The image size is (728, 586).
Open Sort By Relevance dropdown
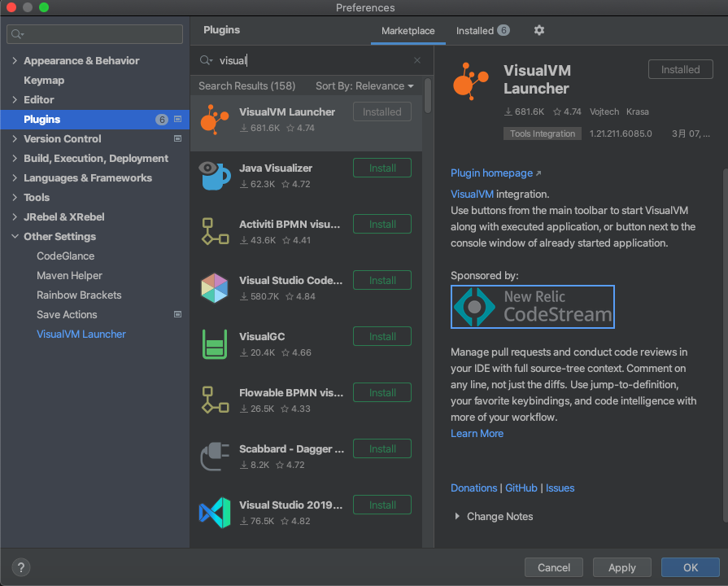click(364, 86)
